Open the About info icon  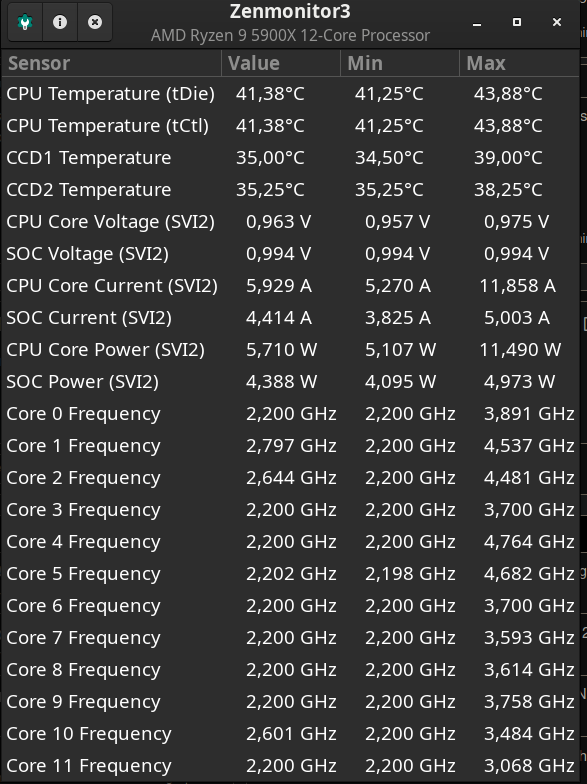(60, 22)
